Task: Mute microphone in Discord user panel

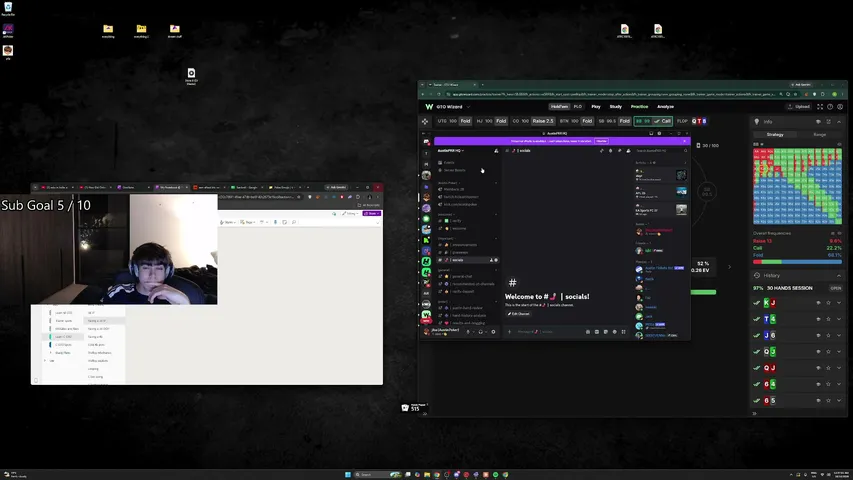Action: (x=468, y=331)
